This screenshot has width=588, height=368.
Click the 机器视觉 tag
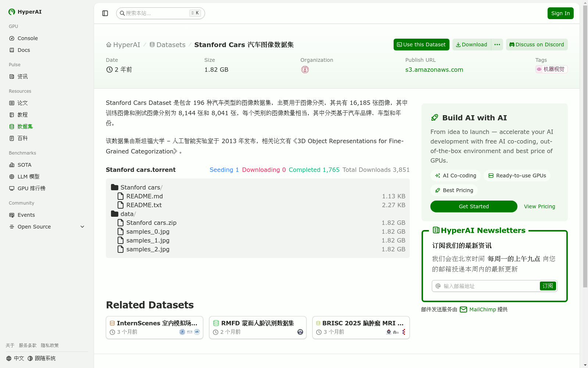[x=551, y=69]
